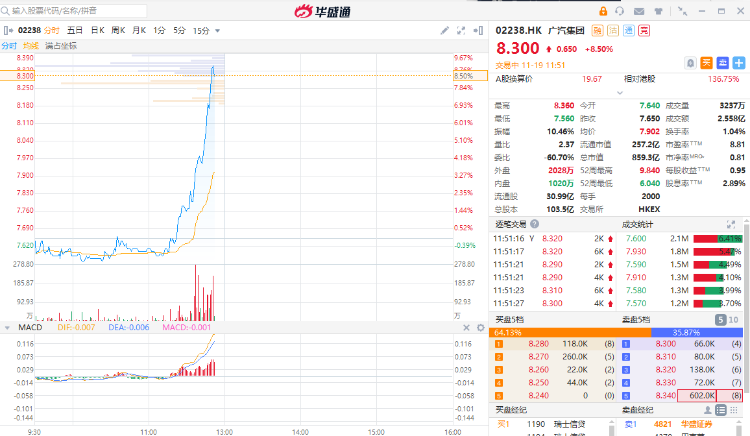Switch to 5分 five-minute chart tab
750x436 pixels.
coord(179,31)
